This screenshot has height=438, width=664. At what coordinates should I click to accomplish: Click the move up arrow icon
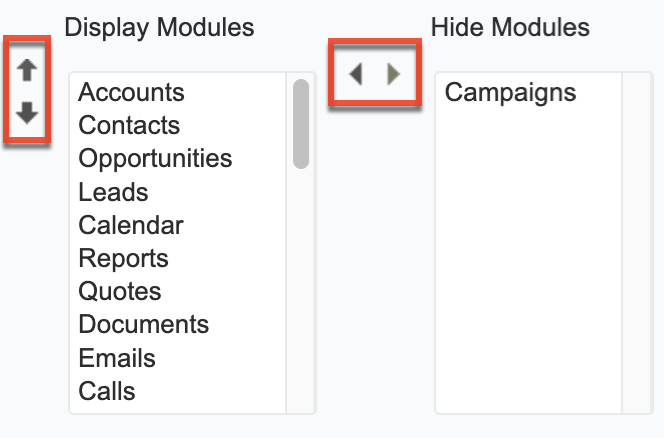(x=28, y=71)
